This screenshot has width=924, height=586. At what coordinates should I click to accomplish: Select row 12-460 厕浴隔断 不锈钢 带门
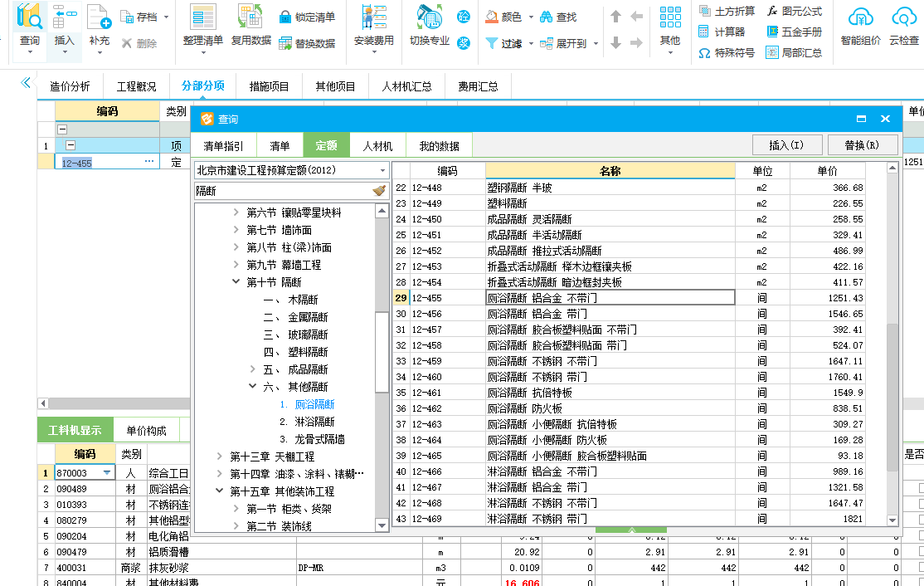click(x=629, y=377)
